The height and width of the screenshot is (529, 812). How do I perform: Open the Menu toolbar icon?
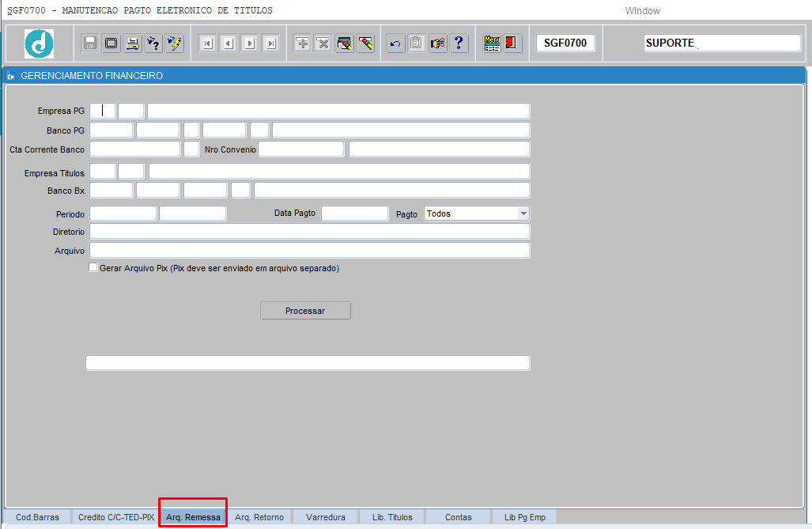pos(492,43)
